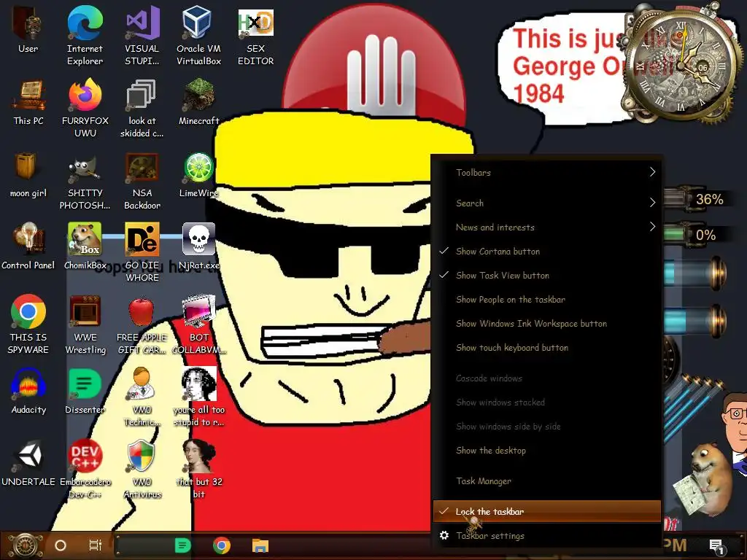The width and height of the screenshot is (747, 560).
Task: Enable Show People on the taskbar
Action: tap(547, 300)
